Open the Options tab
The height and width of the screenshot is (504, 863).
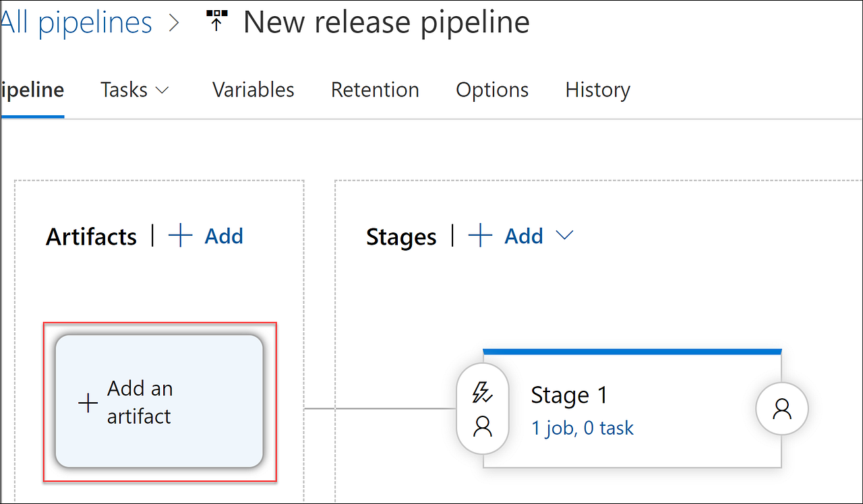tap(492, 90)
